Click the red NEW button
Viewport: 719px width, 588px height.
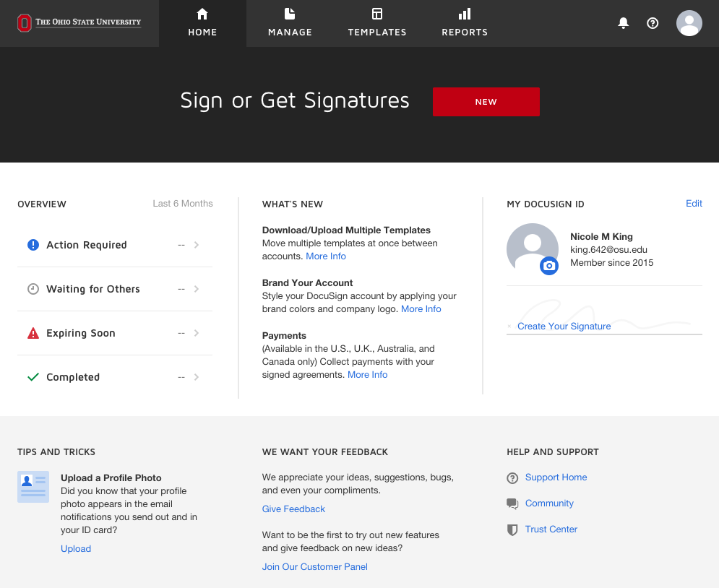tap(486, 102)
